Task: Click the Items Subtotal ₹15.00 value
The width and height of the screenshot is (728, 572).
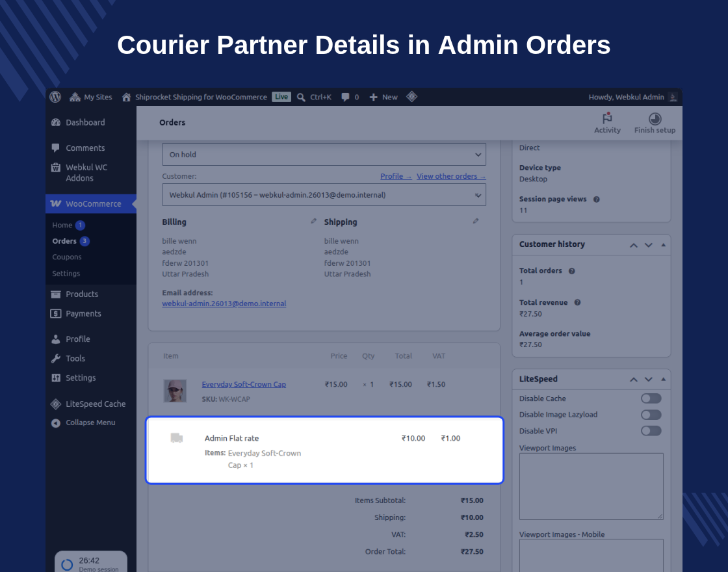Action: (472, 500)
